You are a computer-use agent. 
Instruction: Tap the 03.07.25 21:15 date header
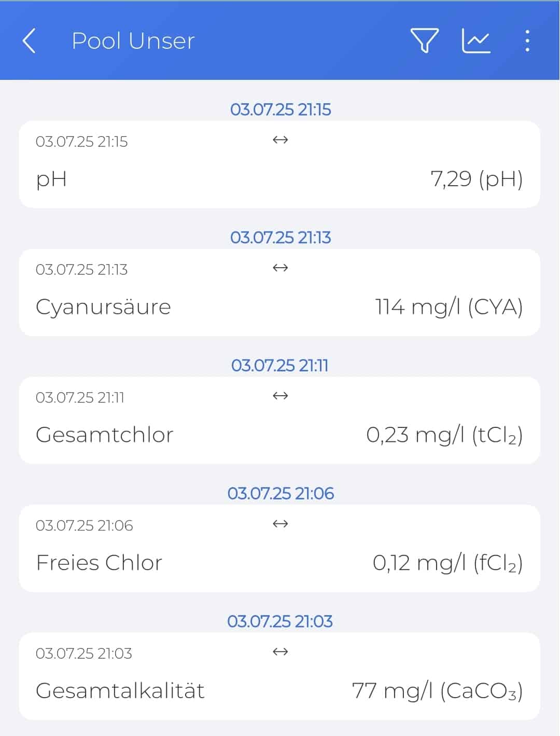280,109
